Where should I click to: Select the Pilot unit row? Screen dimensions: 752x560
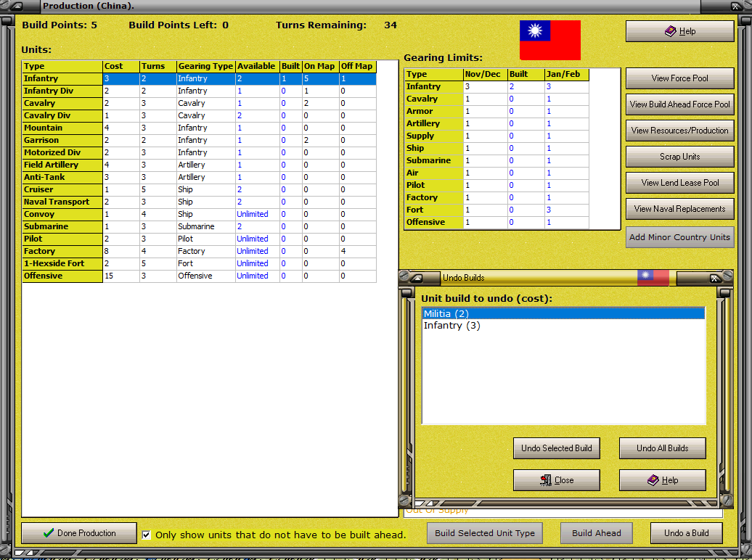coord(199,239)
